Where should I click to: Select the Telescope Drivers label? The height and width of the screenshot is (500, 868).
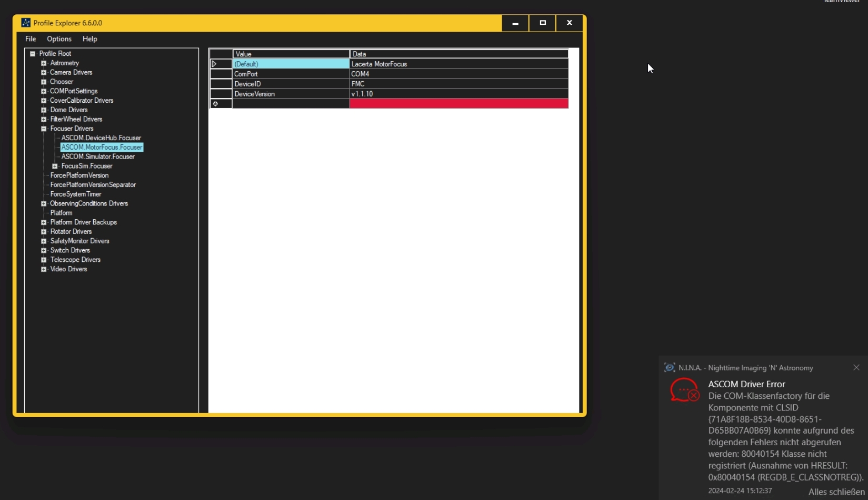[x=75, y=260]
